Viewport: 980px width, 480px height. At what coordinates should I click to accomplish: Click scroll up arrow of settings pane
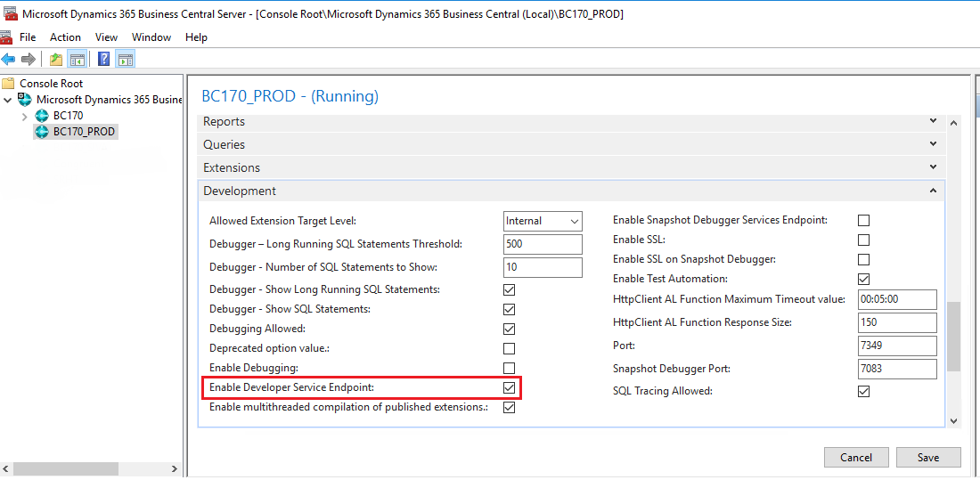tap(953, 124)
